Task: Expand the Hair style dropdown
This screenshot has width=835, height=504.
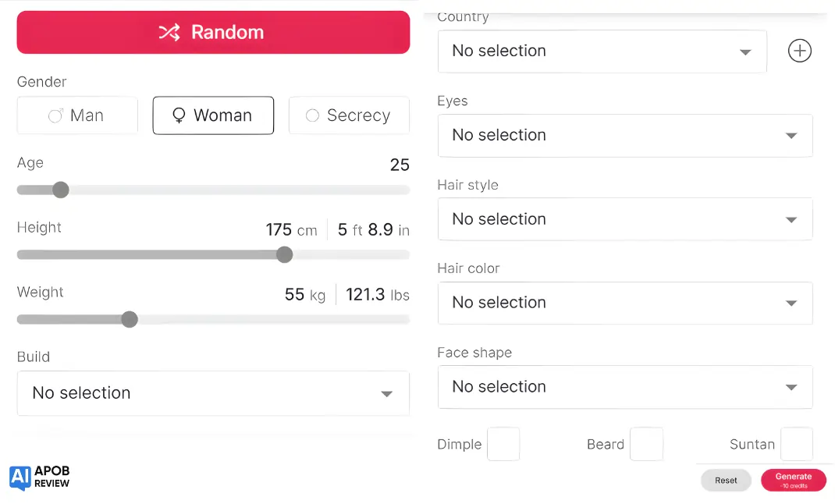Action: [x=625, y=219]
